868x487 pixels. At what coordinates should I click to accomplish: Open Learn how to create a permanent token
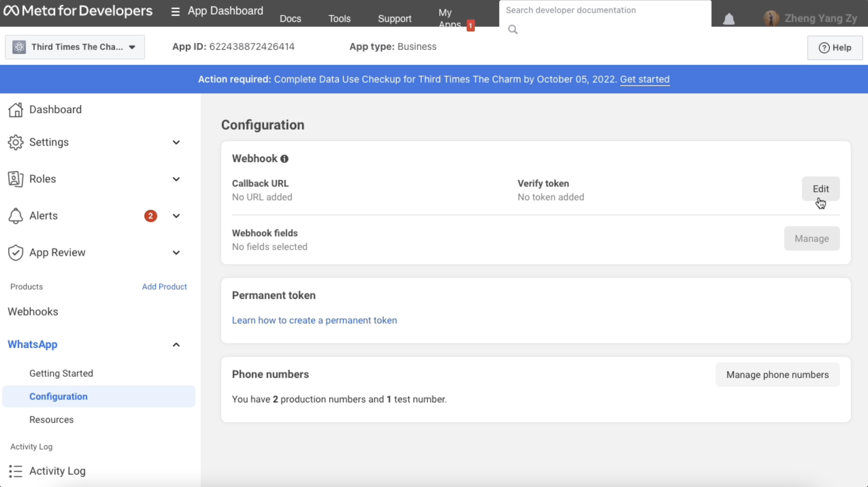(314, 320)
